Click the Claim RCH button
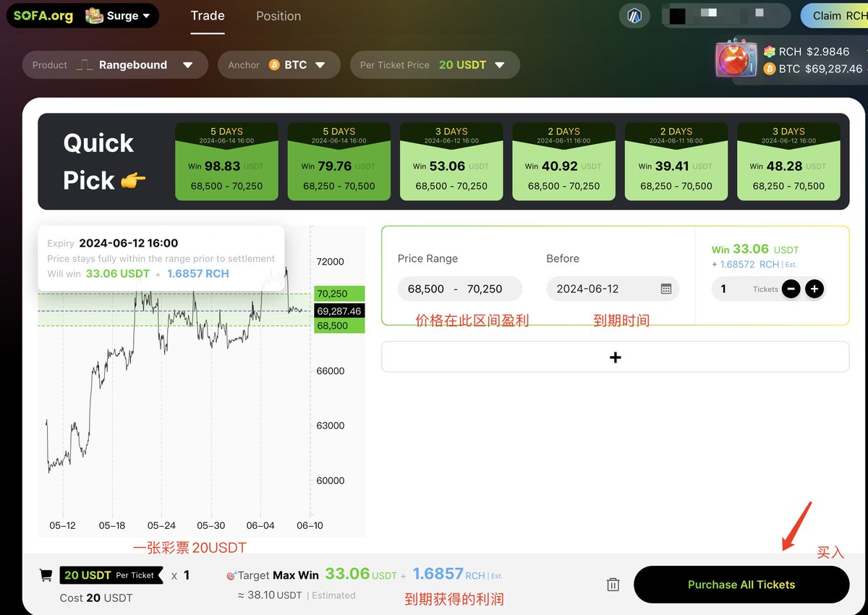This screenshot has height=615, width=868. (x=835, y=16)
